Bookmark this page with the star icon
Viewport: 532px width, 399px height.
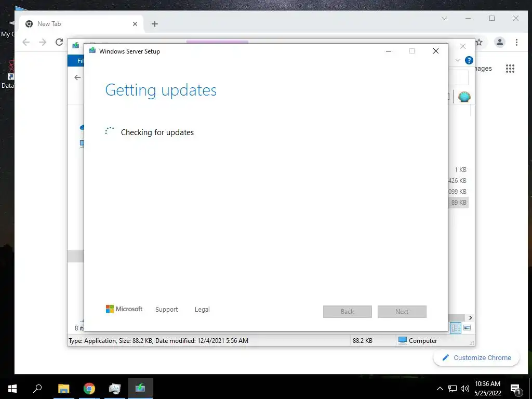(479, 42)
